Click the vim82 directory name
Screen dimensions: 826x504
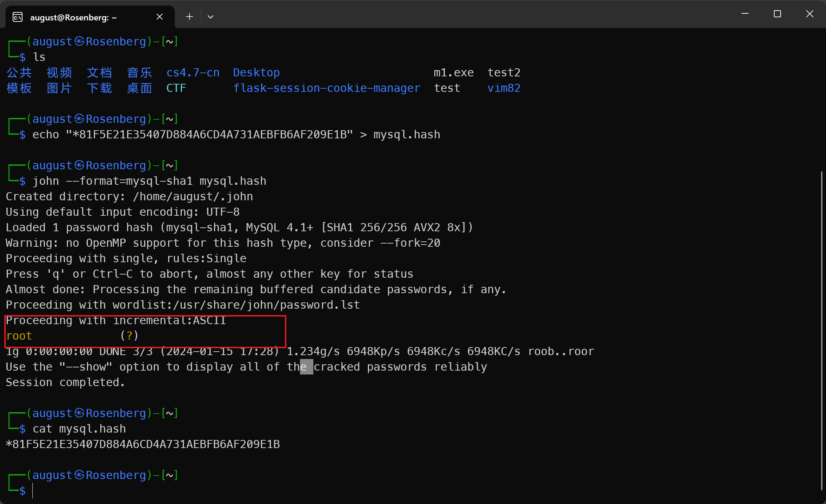504,88
